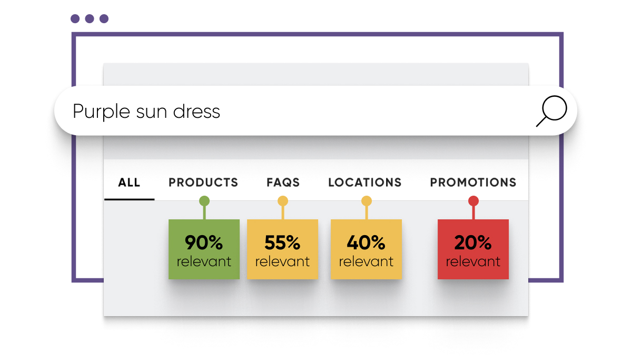Click the word 'relevant' under 90%
This screenshot has height=364, width=632.
[204, 261]
